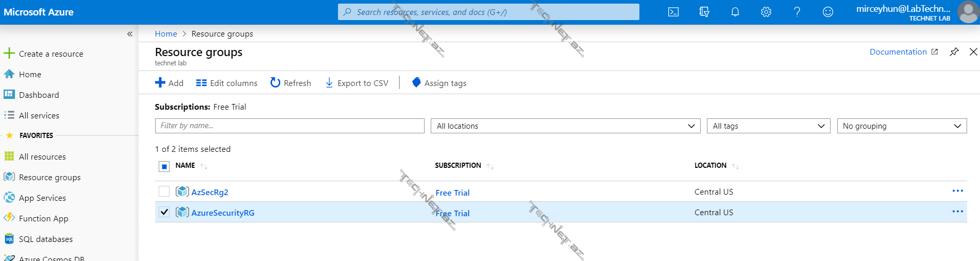980x261 pixels.
Task: Select Dashboard in sidebar menu
Action: pyautogui.click(x=39, y=95)
